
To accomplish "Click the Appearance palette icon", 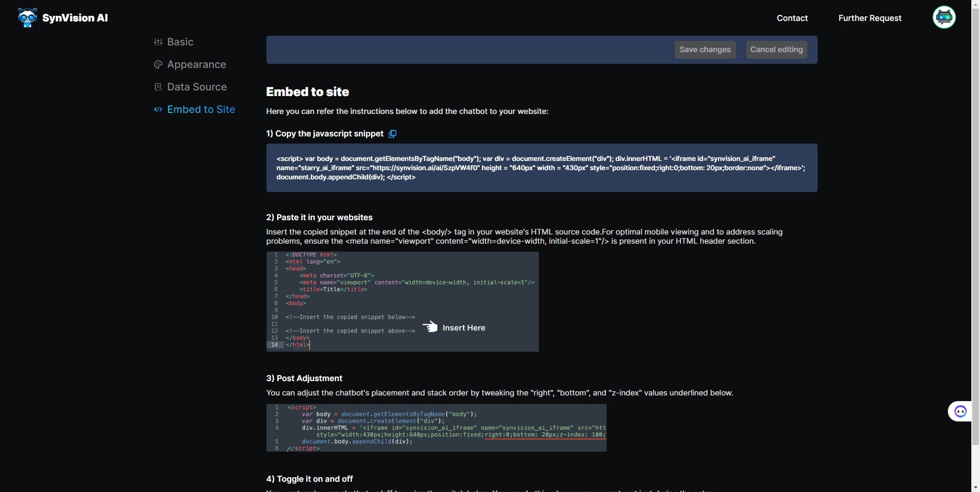I will click(158, 64).
